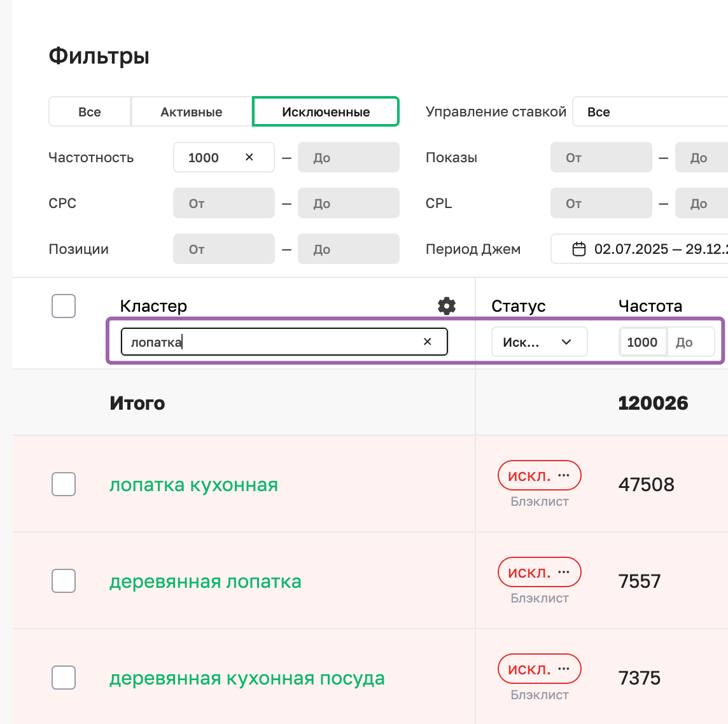Open the лопатка кухонная cluster link
Viewport: 728px width, 724px height.
point(193,485)
